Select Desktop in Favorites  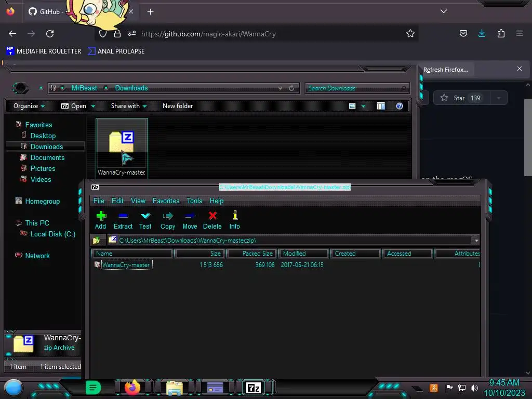[x=43, y=136]
